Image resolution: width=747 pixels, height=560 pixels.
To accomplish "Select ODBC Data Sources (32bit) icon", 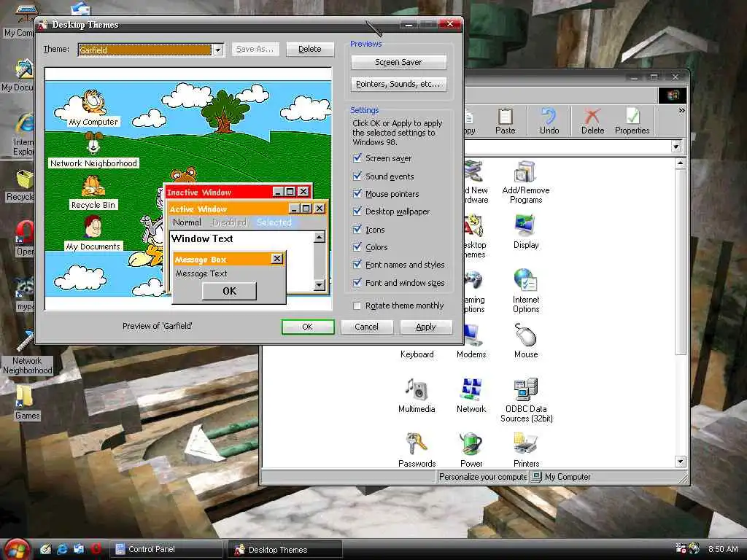I will coord(526,400).
